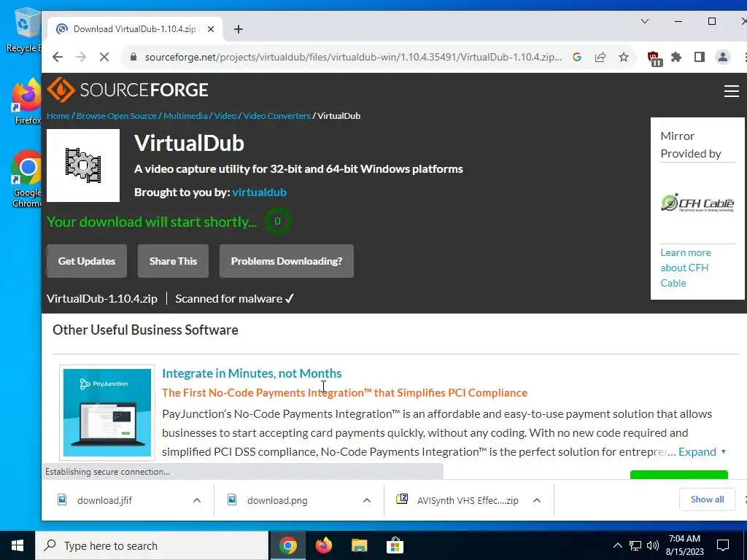
Task: Bookmark this page with the star icon
Action: pyautogui.click(x=624, y=57)
